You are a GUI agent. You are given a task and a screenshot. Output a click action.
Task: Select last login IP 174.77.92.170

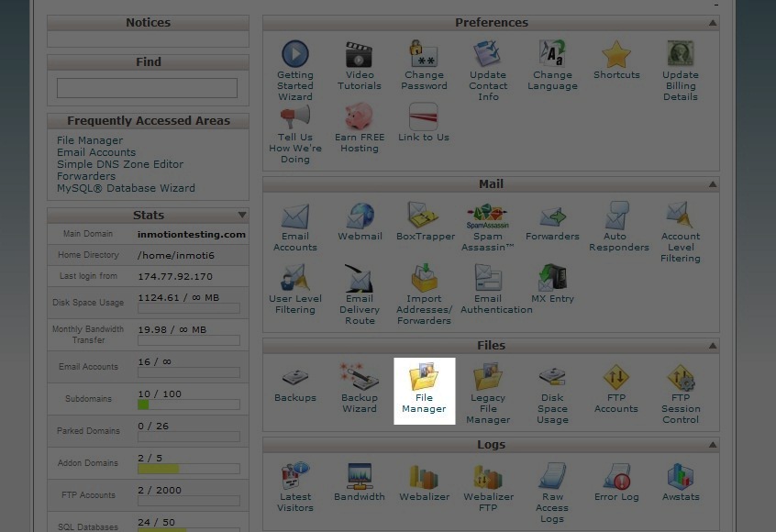pyautogui.click(x=174, y=277)
